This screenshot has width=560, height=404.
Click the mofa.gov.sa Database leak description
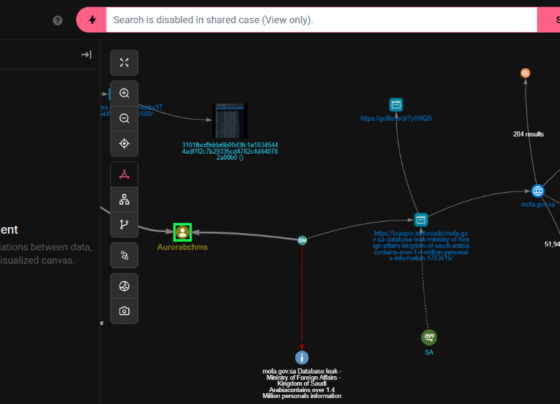coord(302,384)
